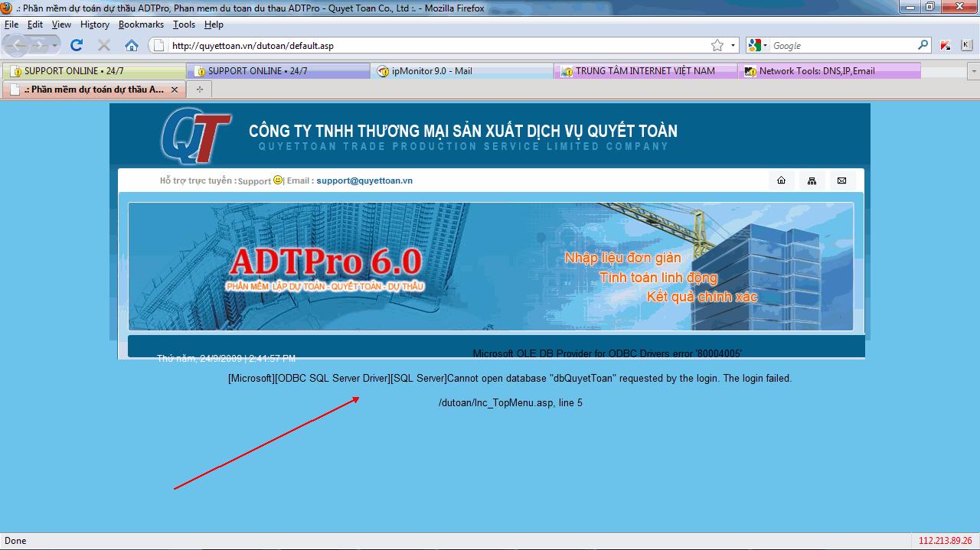Open the Google search engine selector
The height and width of the screenshot is (550, 980).
click(x=756, y=45)
